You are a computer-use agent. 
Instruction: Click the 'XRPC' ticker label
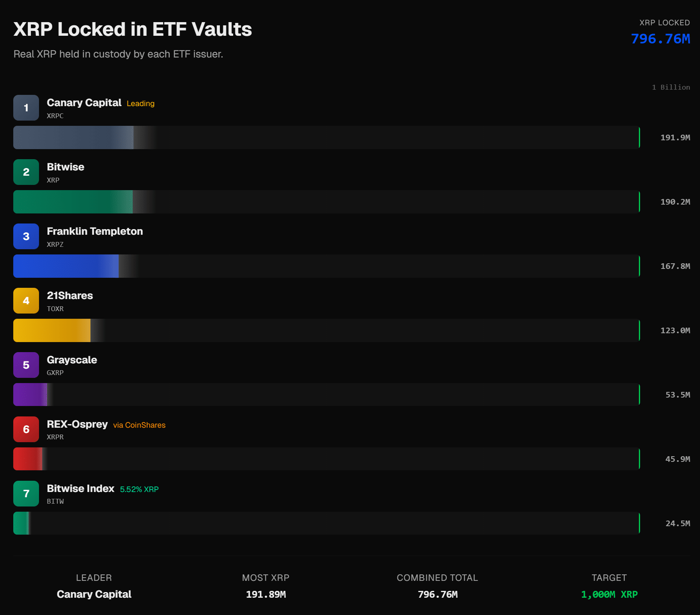point(55,116)
